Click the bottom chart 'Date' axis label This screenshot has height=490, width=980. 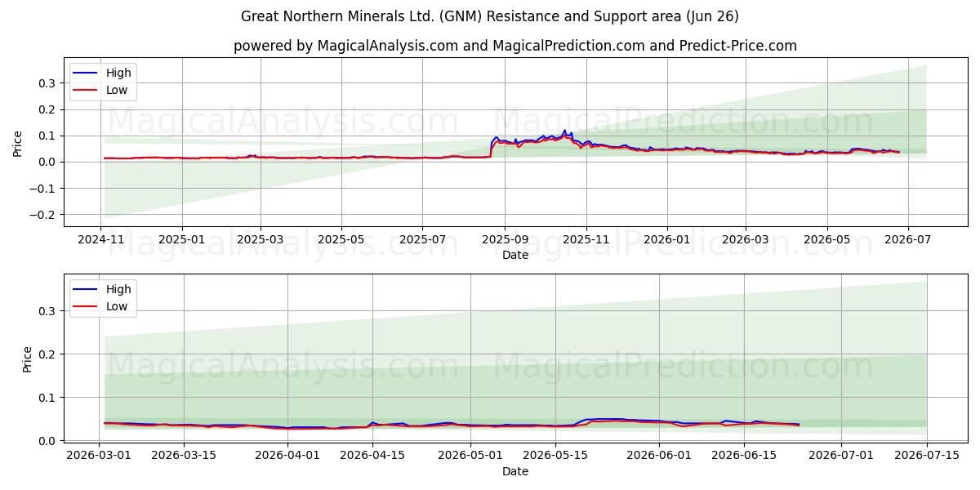(x=515, y=471)
